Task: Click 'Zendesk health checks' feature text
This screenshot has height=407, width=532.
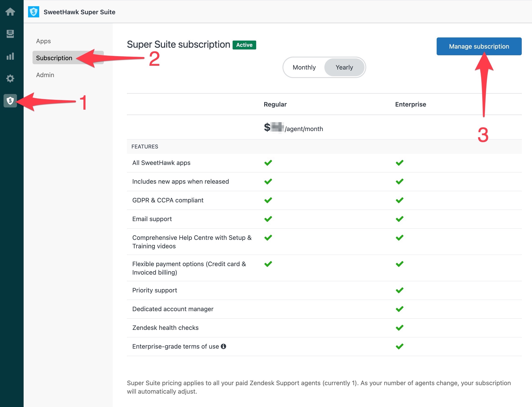Action: [x=165, y=327]
